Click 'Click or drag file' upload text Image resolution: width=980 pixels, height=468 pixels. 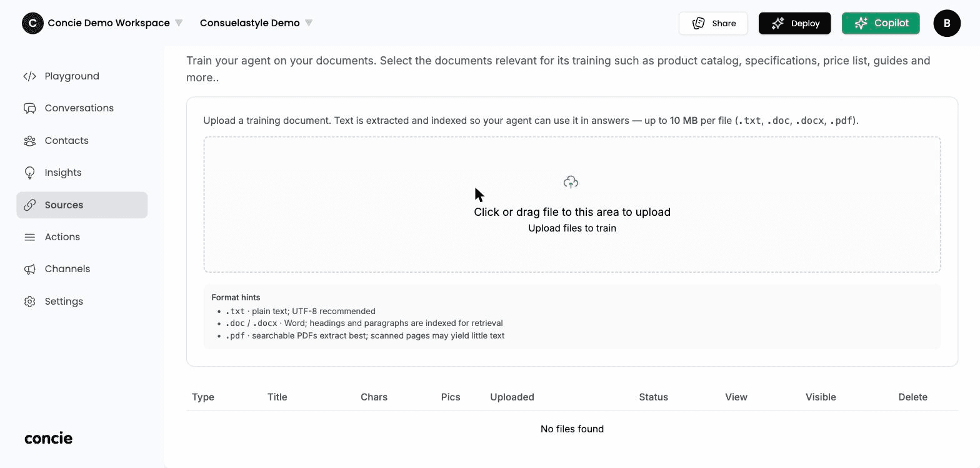pos(572,212)
